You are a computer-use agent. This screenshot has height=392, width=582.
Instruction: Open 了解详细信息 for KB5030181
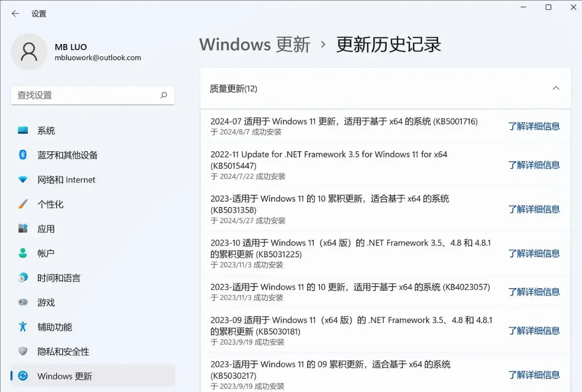coord(534,331)
